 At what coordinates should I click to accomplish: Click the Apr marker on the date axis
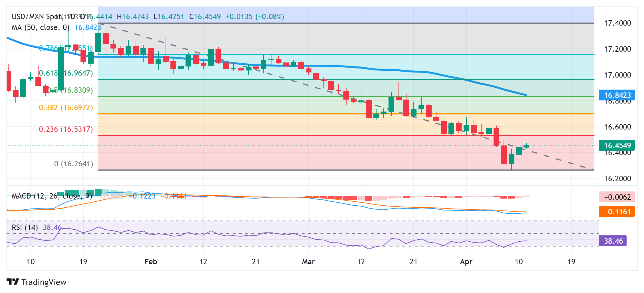466,262
